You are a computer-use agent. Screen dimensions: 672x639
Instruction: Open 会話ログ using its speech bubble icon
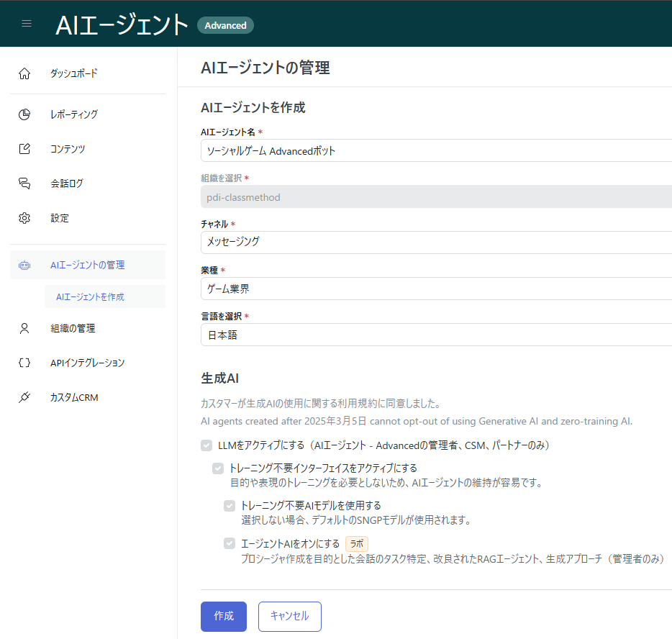24,183
